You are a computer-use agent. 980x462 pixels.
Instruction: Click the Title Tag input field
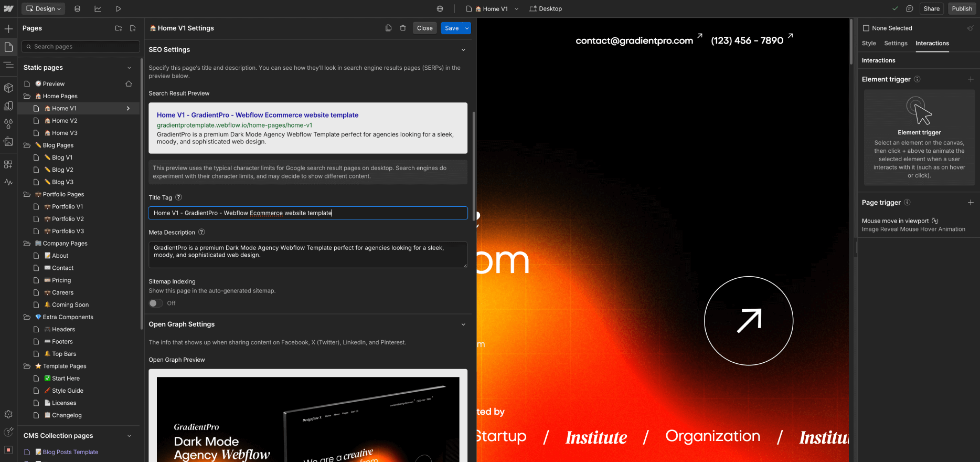(x=308, y=213)
